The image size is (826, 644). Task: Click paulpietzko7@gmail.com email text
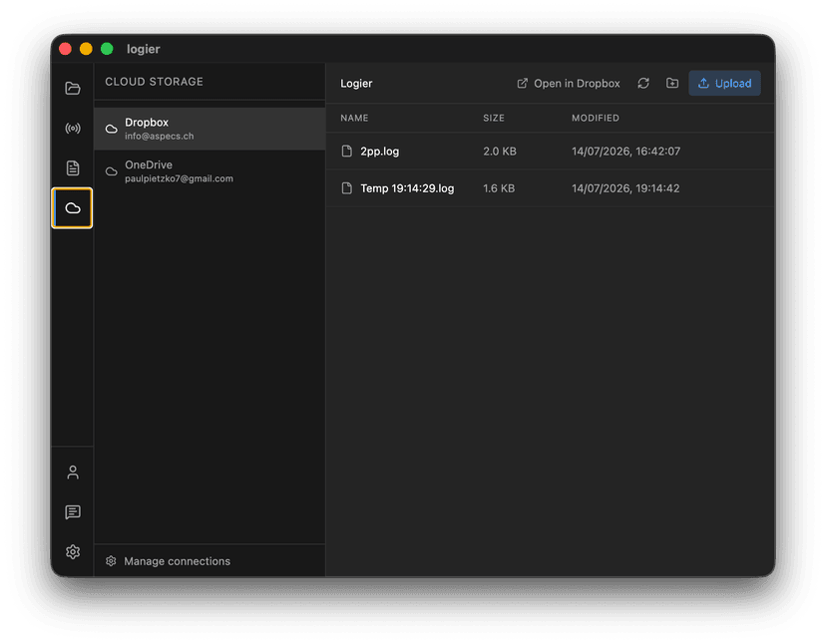tap(179, 178)
